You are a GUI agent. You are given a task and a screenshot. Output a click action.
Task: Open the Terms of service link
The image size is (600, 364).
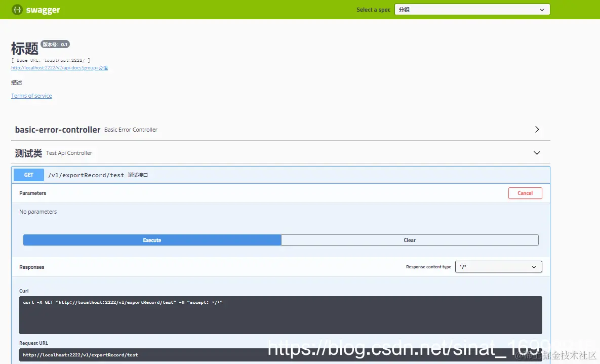31,96
